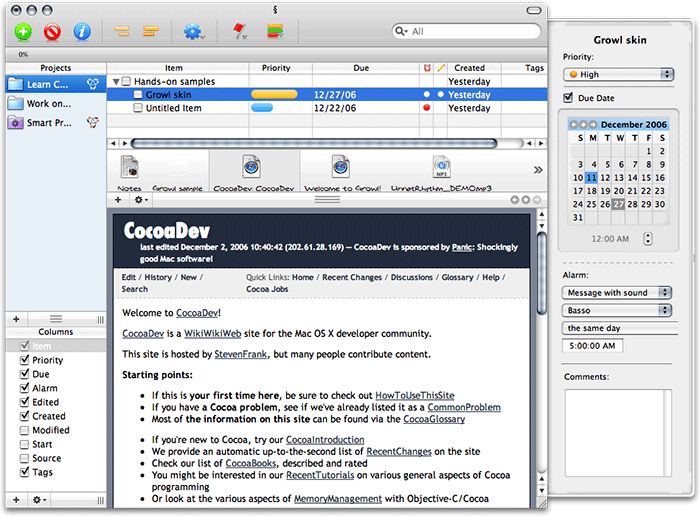700x516 pixels.
Task: Select the Smart Pr... smart project
Action: (56, 123)
